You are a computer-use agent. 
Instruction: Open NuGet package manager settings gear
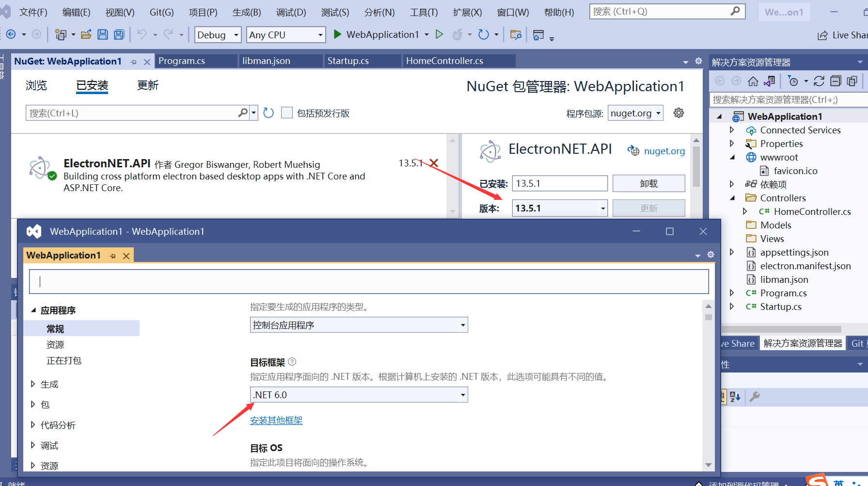[x=679, y=113]
